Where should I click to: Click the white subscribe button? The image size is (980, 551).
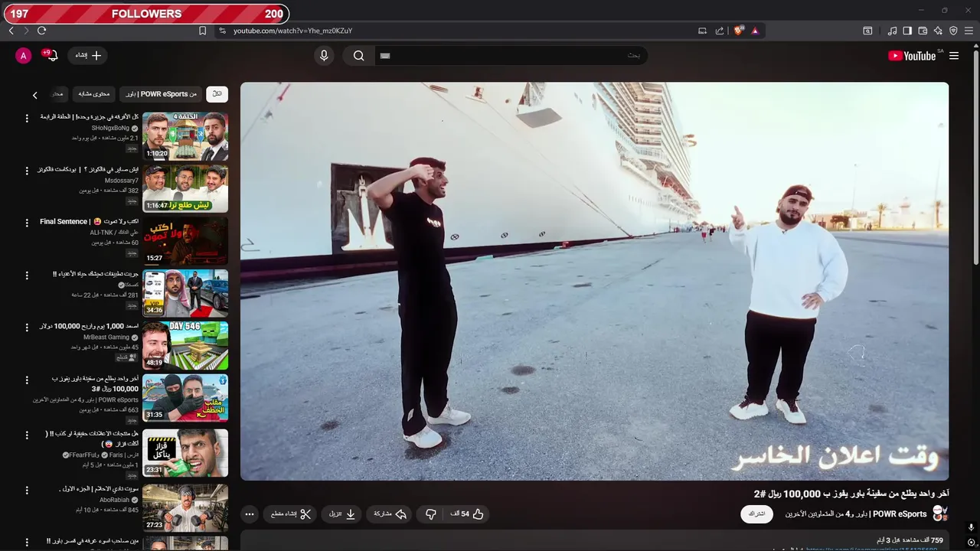click(x=756, y=514)
